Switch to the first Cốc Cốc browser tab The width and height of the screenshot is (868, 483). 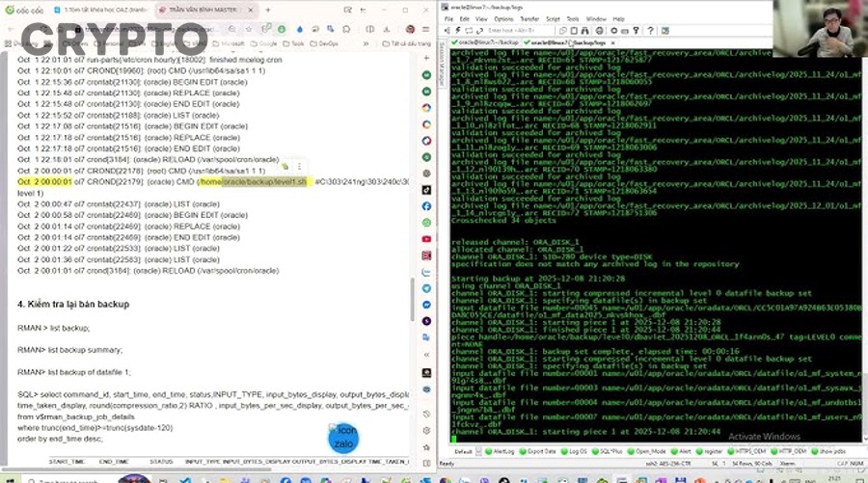(x=101, y=10)
